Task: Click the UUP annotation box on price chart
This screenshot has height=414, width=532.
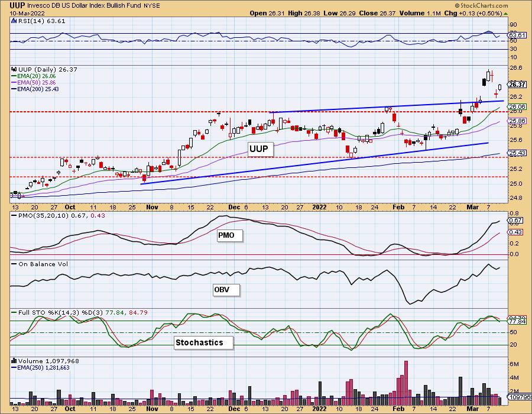Action: click(260, 149)
